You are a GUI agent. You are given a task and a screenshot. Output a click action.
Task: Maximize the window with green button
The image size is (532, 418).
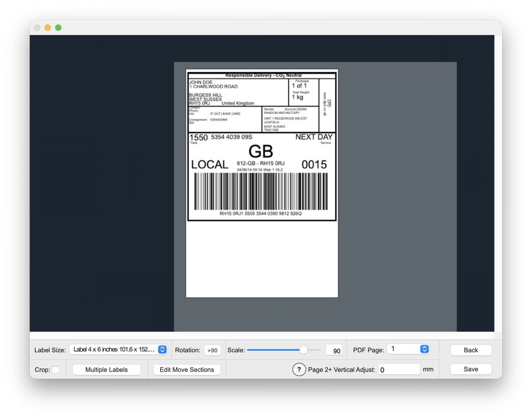pyautogui.click(x=58, y=28)
